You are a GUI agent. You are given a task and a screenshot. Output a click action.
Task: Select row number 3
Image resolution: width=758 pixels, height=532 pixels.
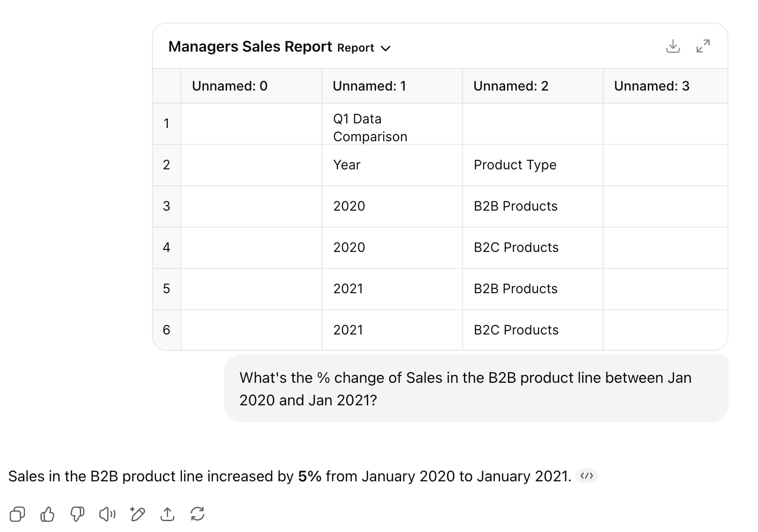167,206
